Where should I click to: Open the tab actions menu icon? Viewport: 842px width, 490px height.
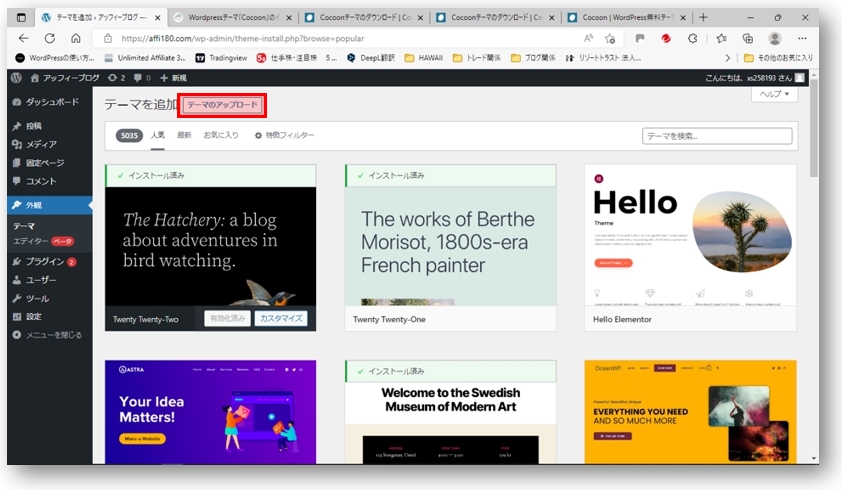pos(21,17)
